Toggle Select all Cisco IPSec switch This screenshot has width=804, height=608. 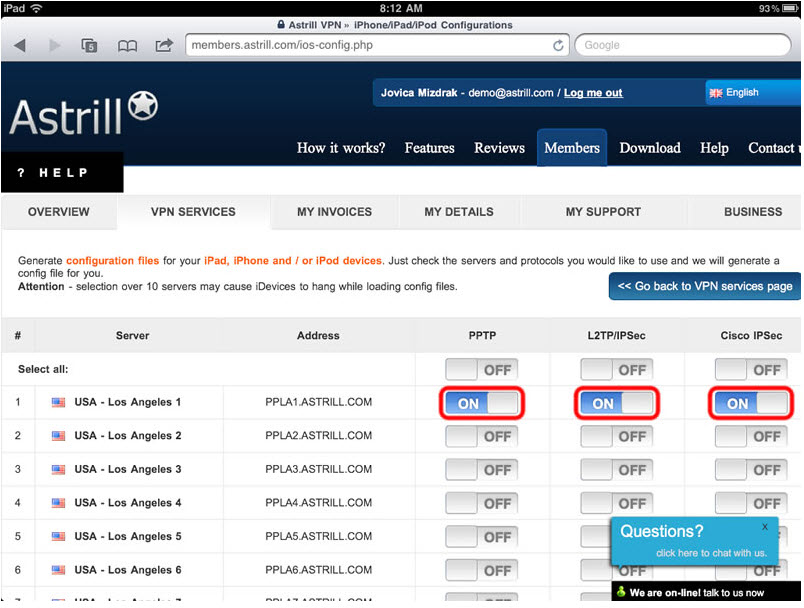(751, 370)
